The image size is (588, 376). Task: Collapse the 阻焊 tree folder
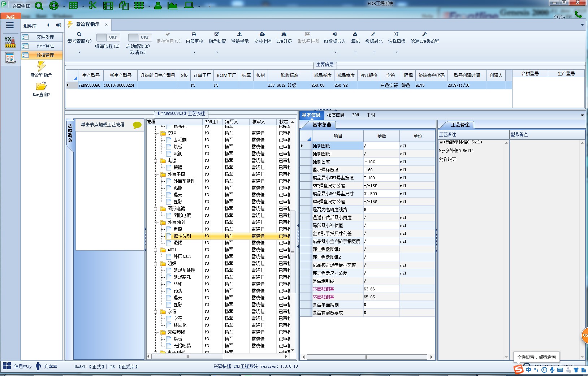coord(156,264)
